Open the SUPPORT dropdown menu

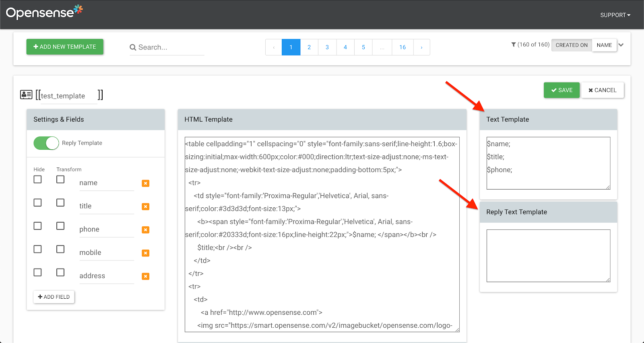615,15
